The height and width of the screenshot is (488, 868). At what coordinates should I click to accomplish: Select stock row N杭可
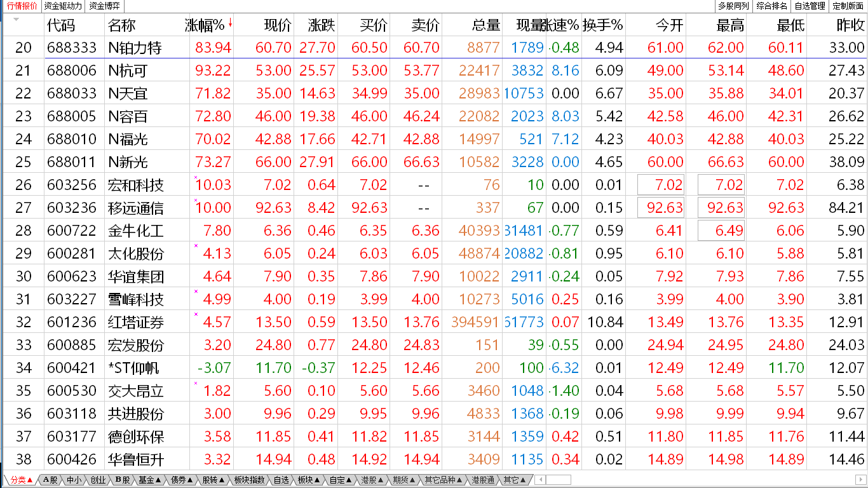434,71
